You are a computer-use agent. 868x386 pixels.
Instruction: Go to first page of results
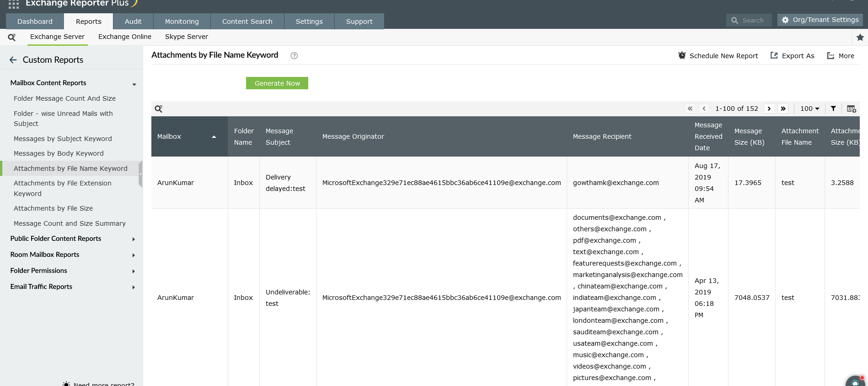pyautogui.click(x=690, y=109)
